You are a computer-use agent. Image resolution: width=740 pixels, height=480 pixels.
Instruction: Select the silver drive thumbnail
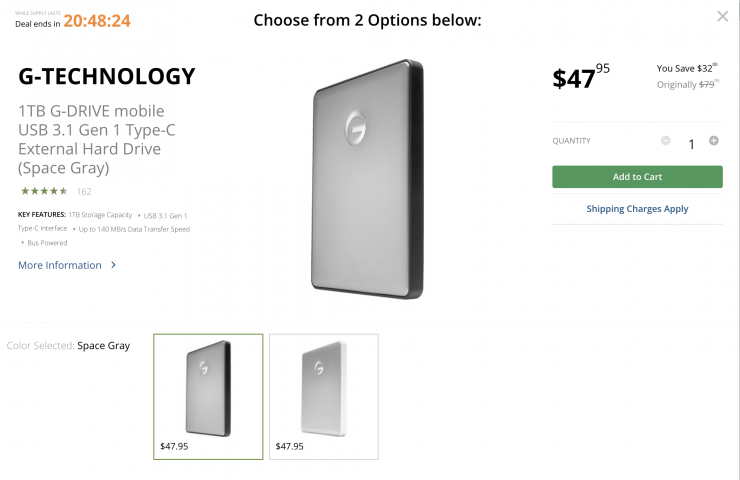324,396
